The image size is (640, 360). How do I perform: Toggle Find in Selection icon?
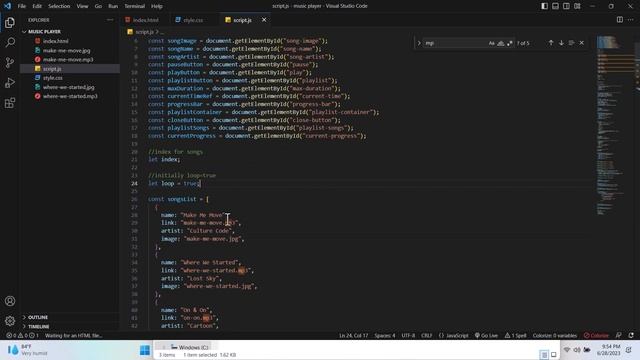[x=571, y=43]
